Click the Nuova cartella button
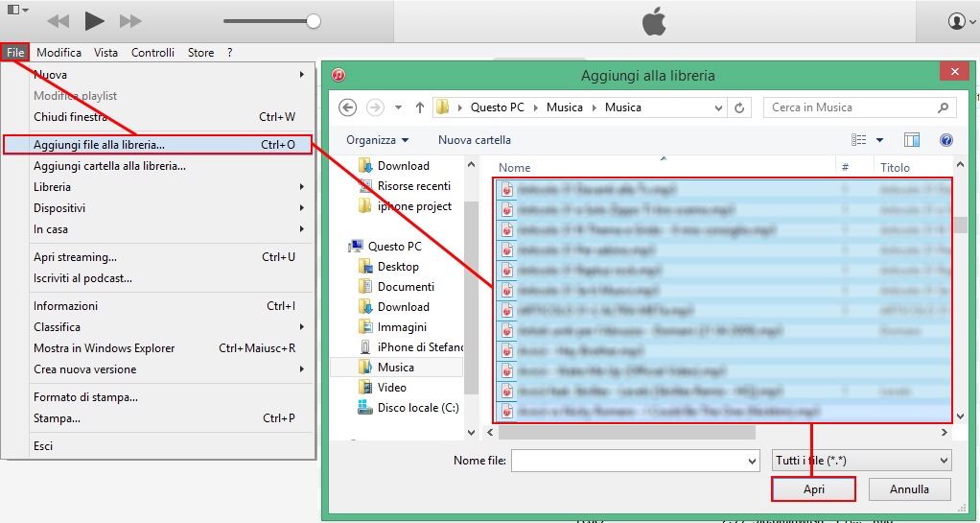Image resolution: width=980 pixels, height=523 pixels. click(x=475, y=140)
